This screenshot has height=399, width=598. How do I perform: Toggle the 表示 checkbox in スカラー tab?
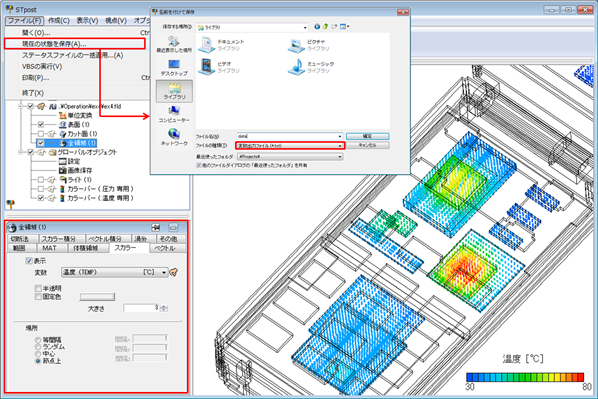tap(29, 261)
